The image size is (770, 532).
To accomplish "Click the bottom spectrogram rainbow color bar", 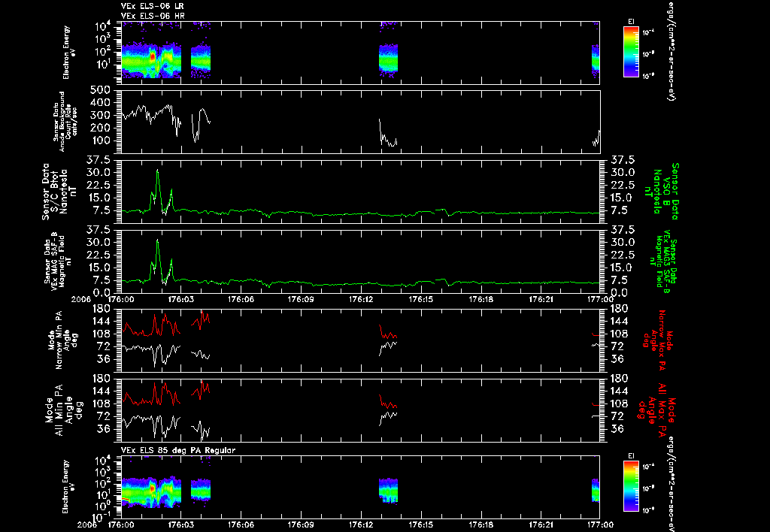I will 631,486.
